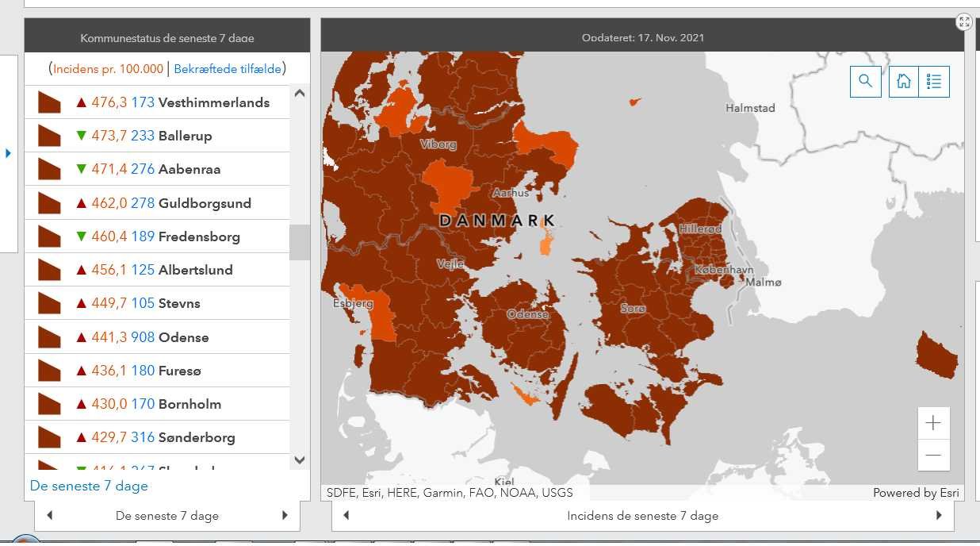Image resolution: width=980 pixels, height=546 pixels.
Task: Reset map to home extent
Action: pos(903,82)
